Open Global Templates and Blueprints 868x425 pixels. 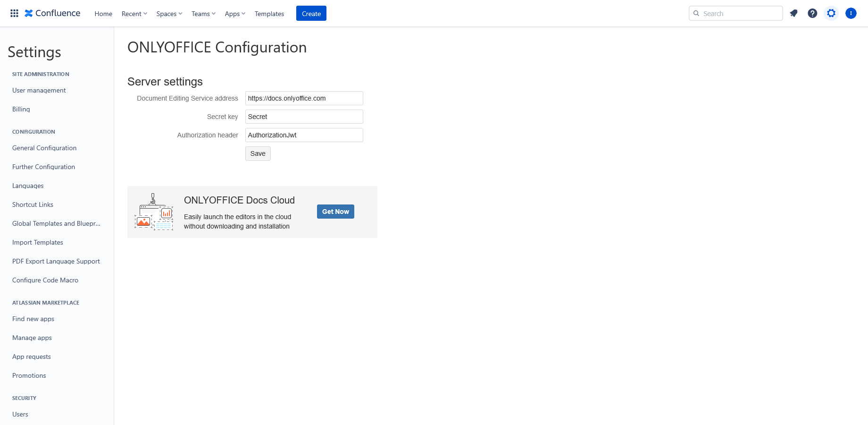click(56, 223)
